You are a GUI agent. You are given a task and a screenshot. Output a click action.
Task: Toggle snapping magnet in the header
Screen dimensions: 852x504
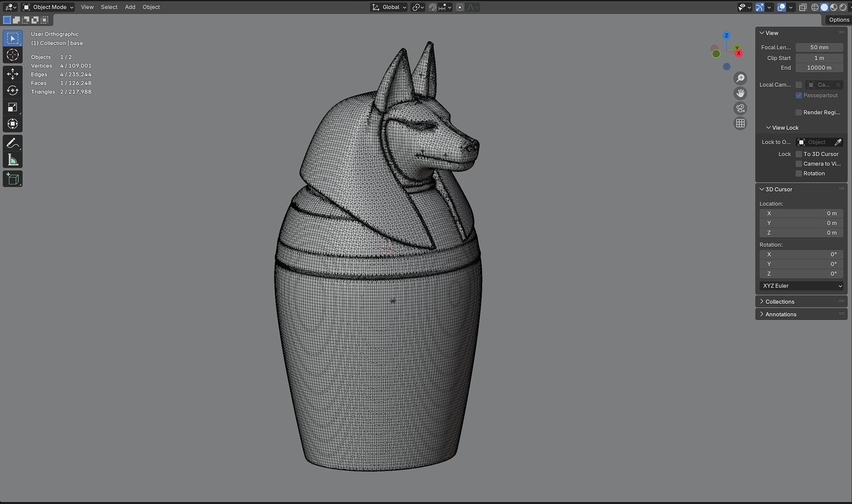pos(432,7)
